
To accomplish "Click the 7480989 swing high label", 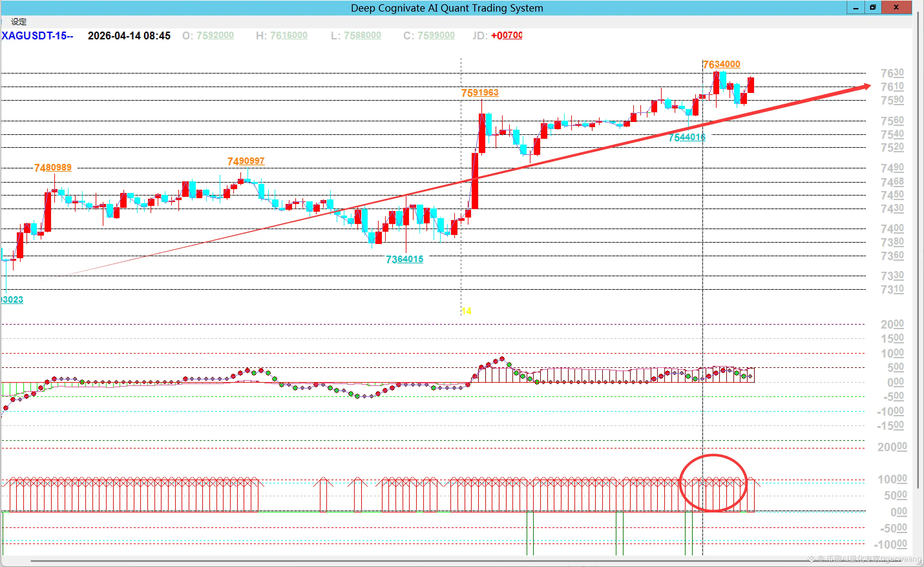I will click(53, 167).
